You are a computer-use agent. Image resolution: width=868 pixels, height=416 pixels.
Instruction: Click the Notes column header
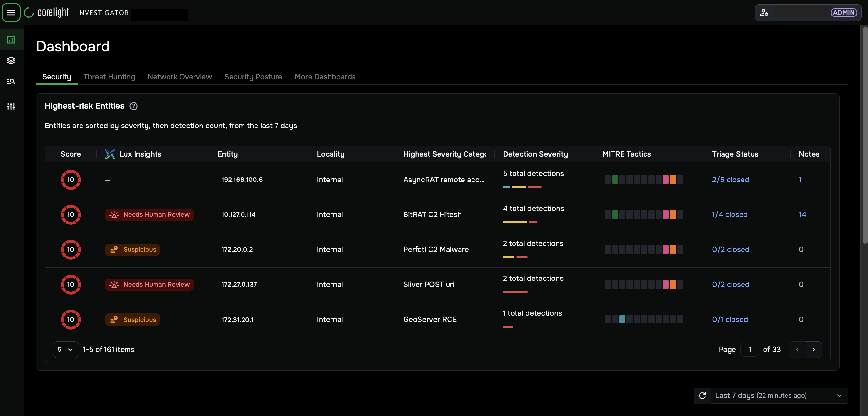point(809,154)
